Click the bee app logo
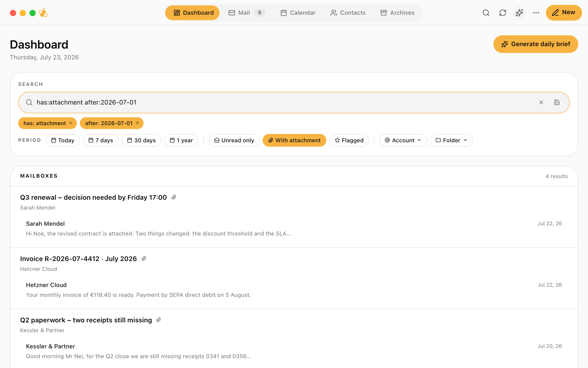This screenshot has width=588, height=368. (x=43, y=13)
